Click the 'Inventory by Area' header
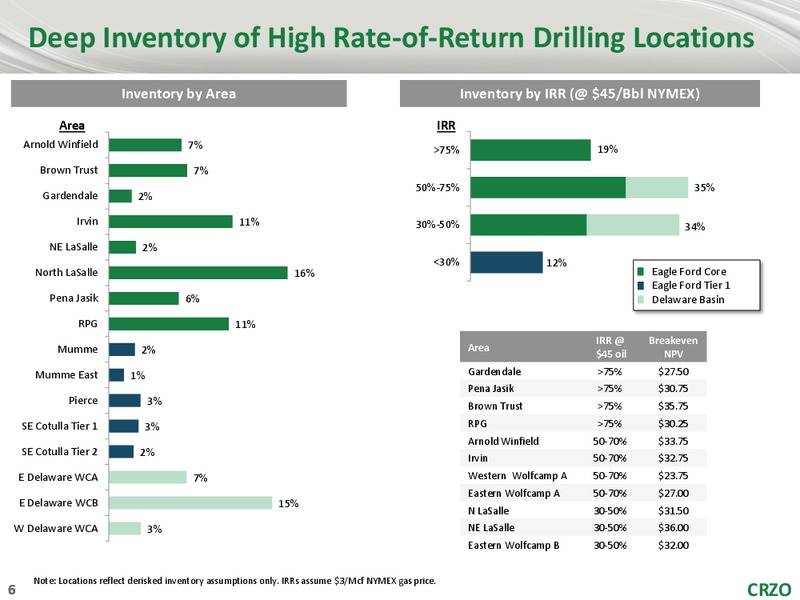Viewport: 800px width, 600px height. pyautogui.click(x=179, y=93)
